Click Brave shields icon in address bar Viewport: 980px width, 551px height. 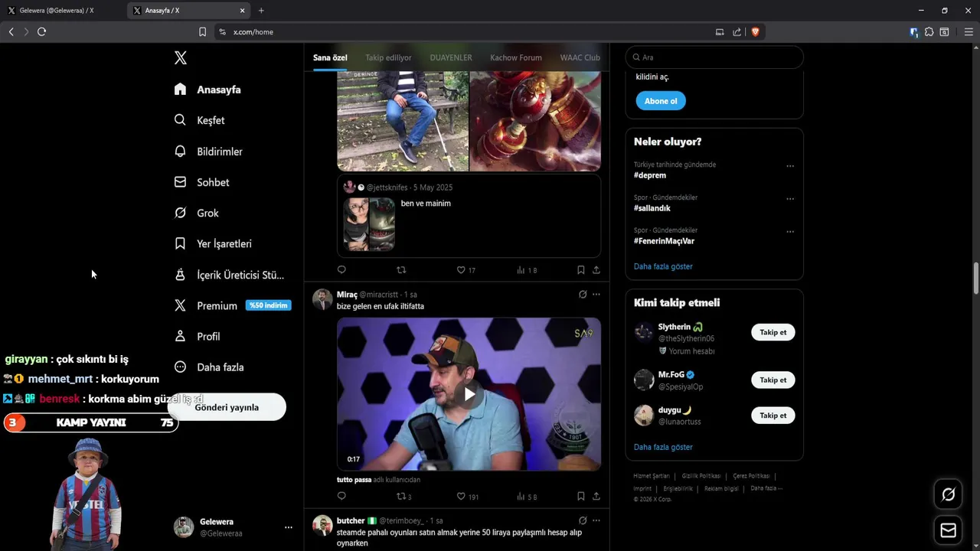pyautogui.click(x=755, y=31)
